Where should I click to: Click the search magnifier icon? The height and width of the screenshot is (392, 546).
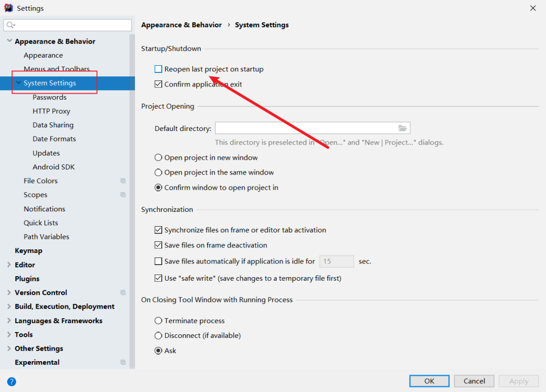pos(11,25)
